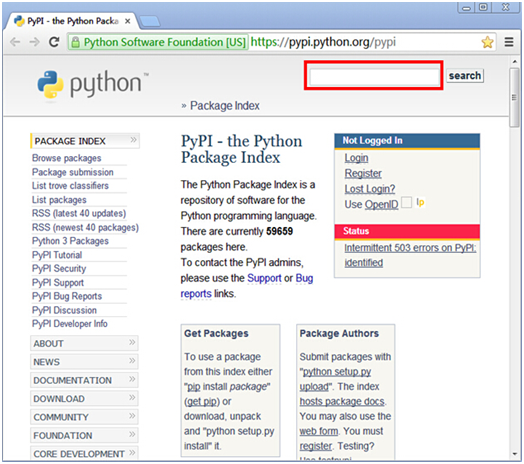Viewport: 524px width, 464px height.
Task: Bookmark the page with the star icon
Action: [x=487, y=42]
